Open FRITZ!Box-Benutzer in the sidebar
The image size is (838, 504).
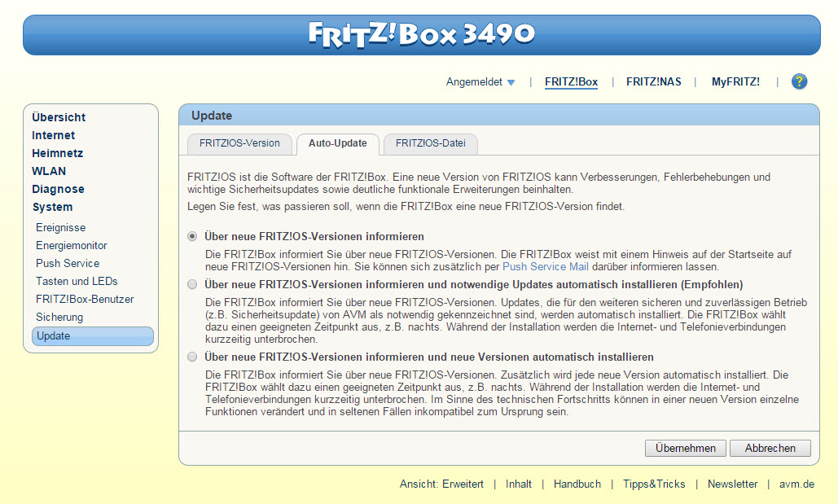pyautogui.click(x=85, y=300)
